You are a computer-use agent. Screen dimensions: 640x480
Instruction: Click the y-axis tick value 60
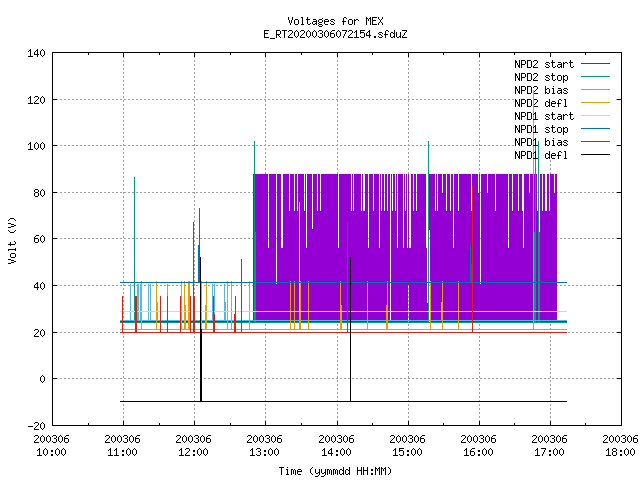[x=40, y=239]
